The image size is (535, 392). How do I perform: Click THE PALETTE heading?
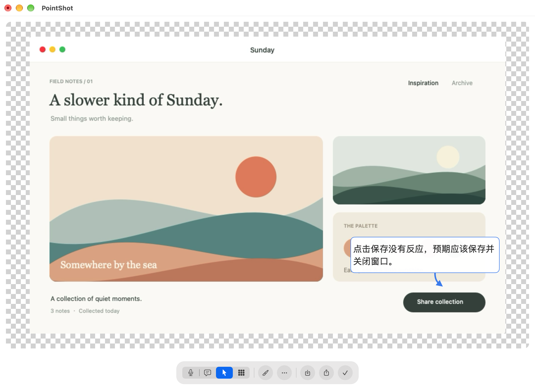pos(361,226)
